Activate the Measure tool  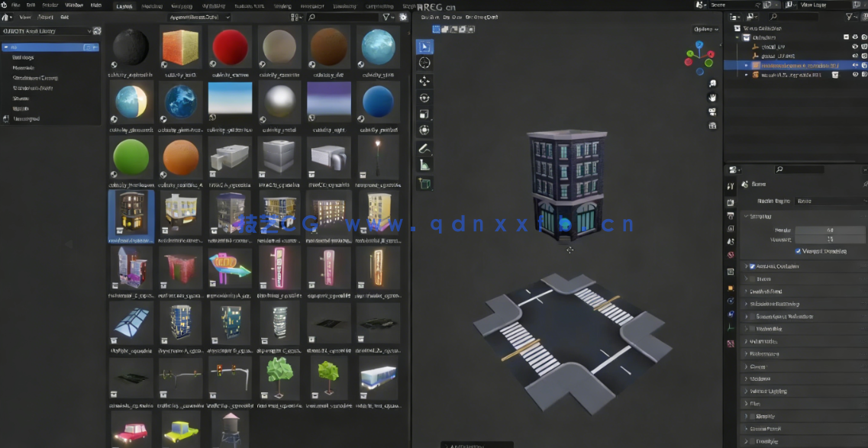point(425,165)
